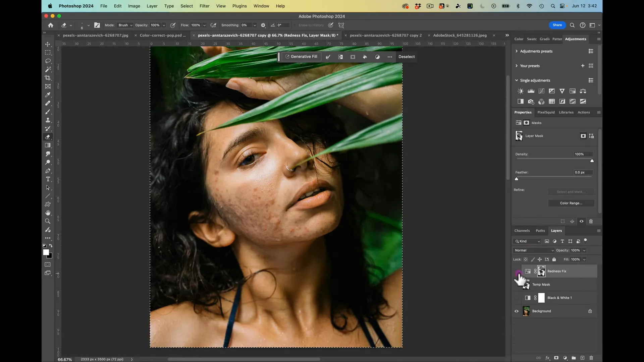
Task: Create new layer with plus icon
Action: click(582, 358)
